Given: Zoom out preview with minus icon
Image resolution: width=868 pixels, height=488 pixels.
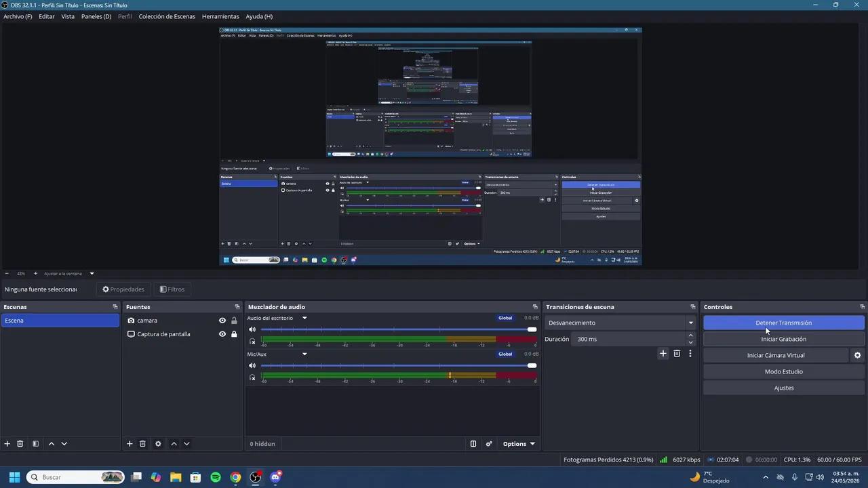Looking at the screenshot, I should (x=7, y=274).
